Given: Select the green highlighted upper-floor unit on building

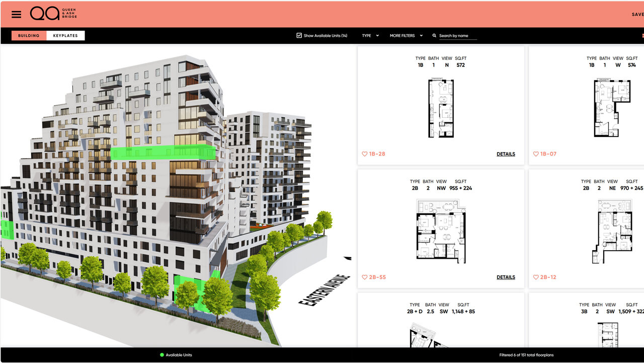Looking at the screenshot, I should [x=163, y=152].
